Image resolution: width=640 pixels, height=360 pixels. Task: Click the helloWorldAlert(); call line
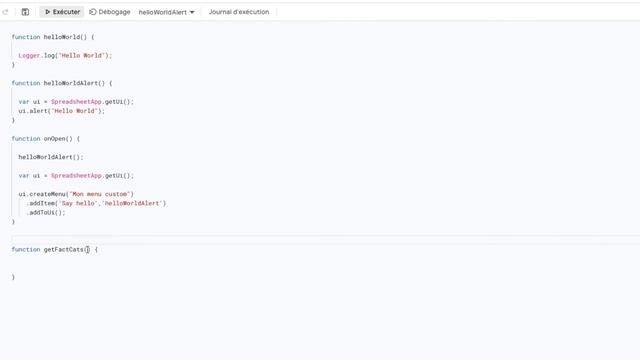(51, 157)
